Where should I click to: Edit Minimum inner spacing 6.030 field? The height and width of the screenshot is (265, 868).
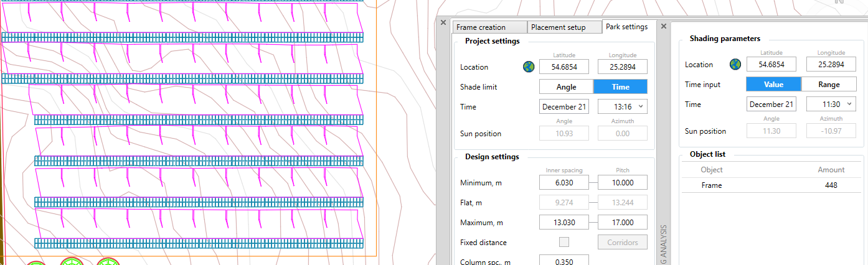tap(564, 182)
